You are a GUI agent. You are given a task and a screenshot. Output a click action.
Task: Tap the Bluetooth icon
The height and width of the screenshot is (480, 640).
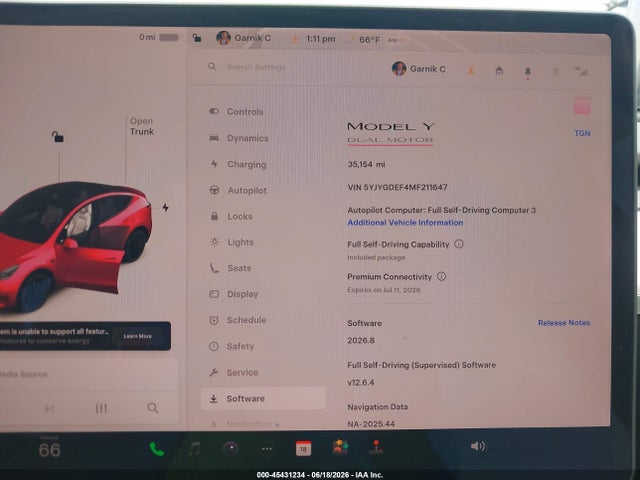[556, 71]
